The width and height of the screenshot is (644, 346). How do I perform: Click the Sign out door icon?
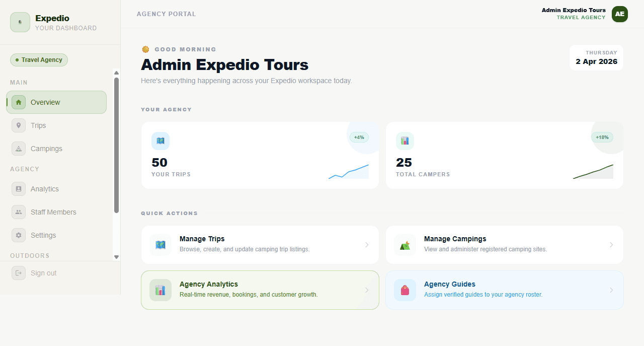coord(19,272)
